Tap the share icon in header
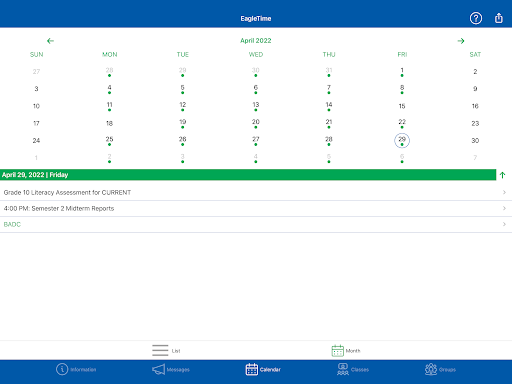This screenshot has height=384, width=512. click(499, 18)
